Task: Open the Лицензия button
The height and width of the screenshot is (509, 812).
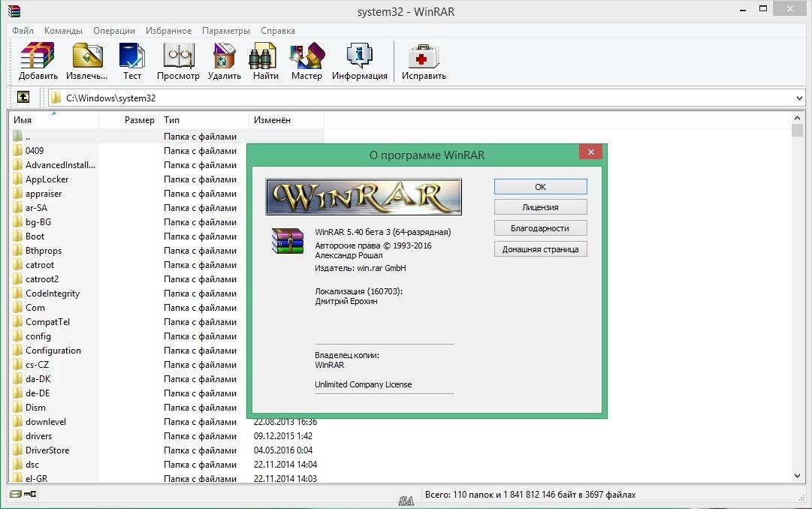Action: [x=540, y=207]
